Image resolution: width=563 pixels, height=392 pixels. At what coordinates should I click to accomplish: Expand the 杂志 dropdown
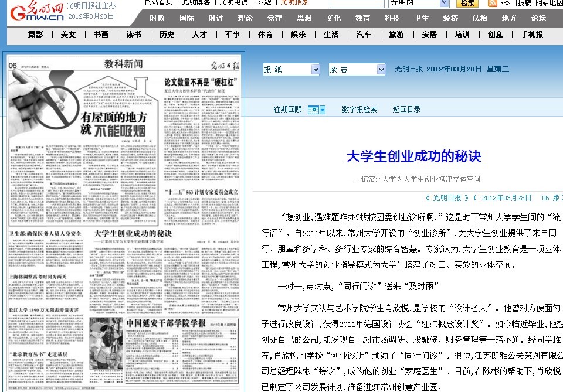point(357,70)
